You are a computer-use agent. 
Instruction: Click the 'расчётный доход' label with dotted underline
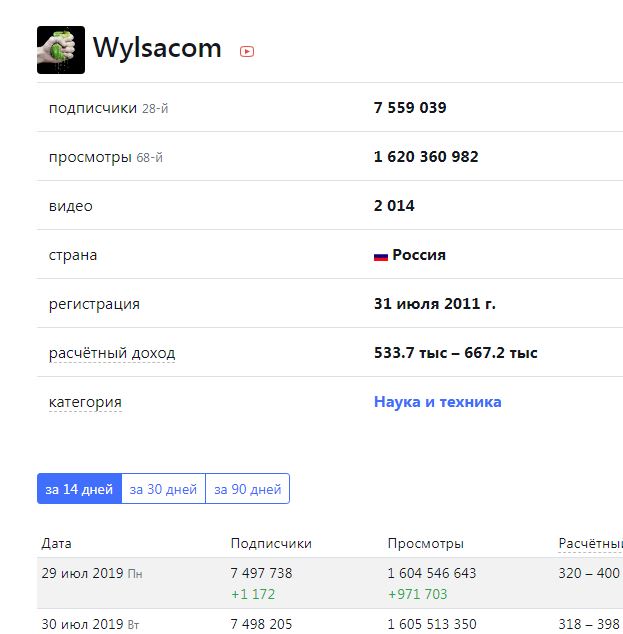112,353
